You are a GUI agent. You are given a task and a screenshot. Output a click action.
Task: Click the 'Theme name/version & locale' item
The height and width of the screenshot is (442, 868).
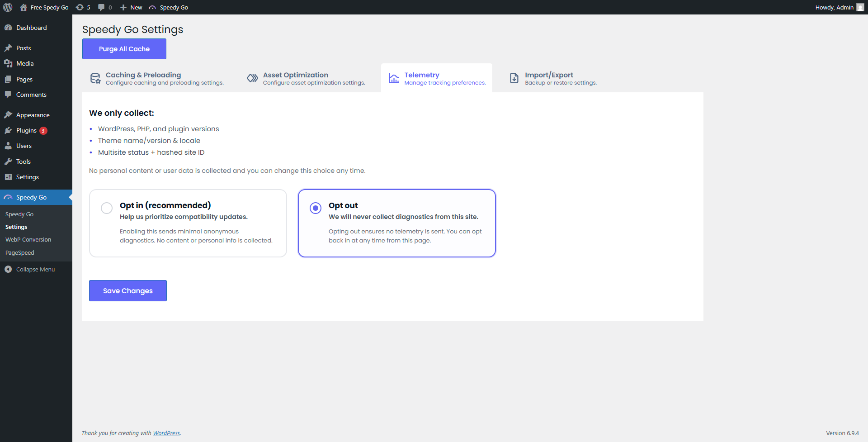(149, 141)
